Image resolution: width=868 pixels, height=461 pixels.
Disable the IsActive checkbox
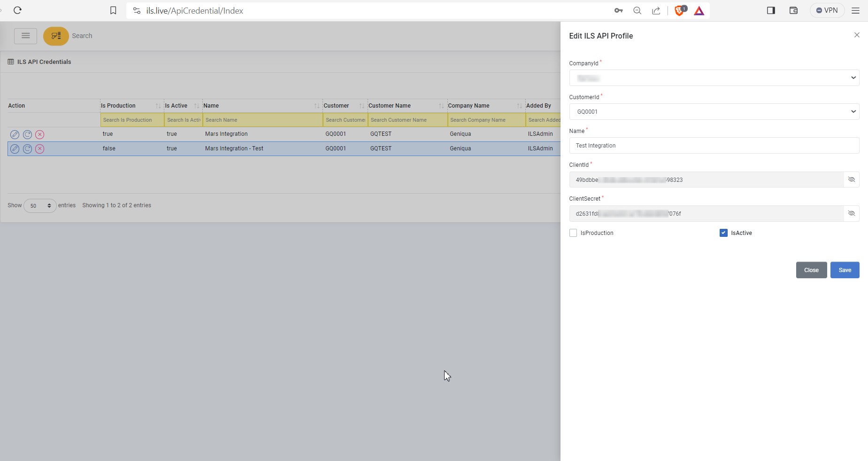pyautogui.click(x=723, y=233)
